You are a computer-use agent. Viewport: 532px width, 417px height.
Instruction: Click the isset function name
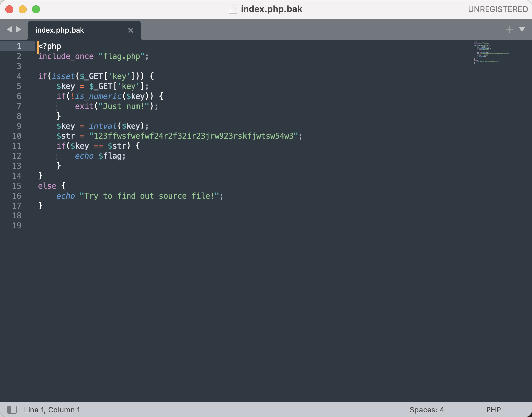(x=63, y=76)
